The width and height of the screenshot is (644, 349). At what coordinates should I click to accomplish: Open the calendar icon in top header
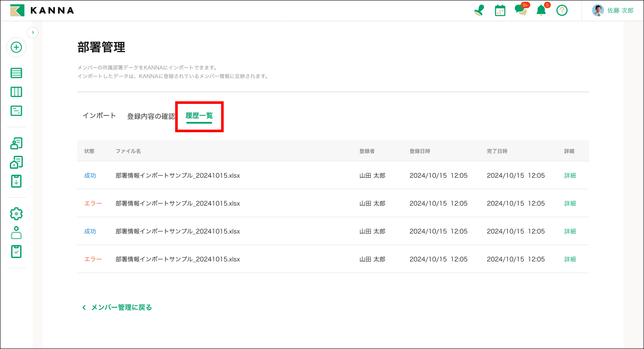(x=500, y=10)
